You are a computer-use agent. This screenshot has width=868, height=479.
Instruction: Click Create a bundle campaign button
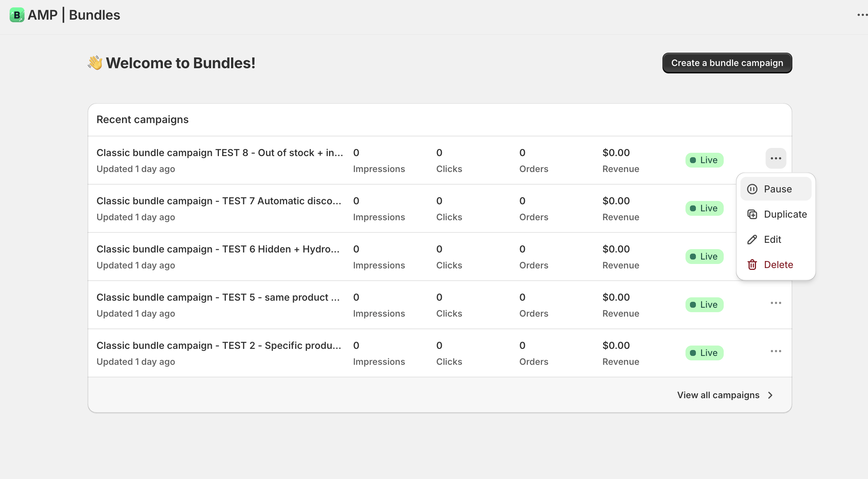[727, 63]
